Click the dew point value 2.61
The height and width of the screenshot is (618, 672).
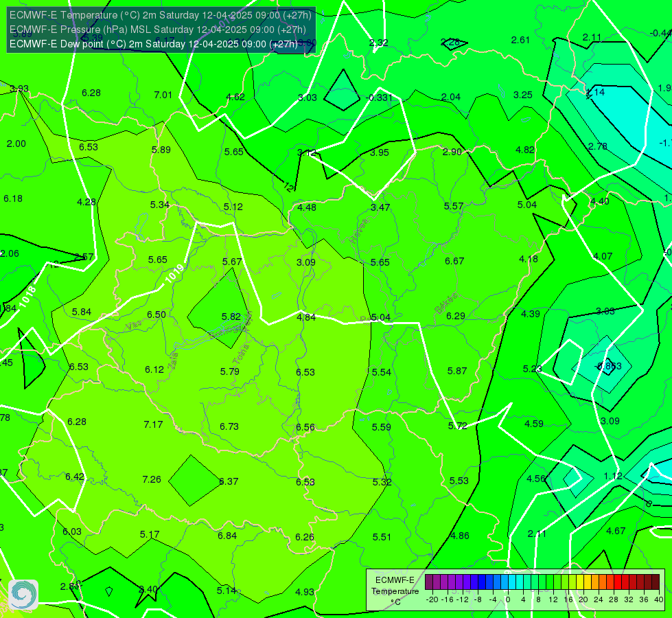tap(520, 40)
